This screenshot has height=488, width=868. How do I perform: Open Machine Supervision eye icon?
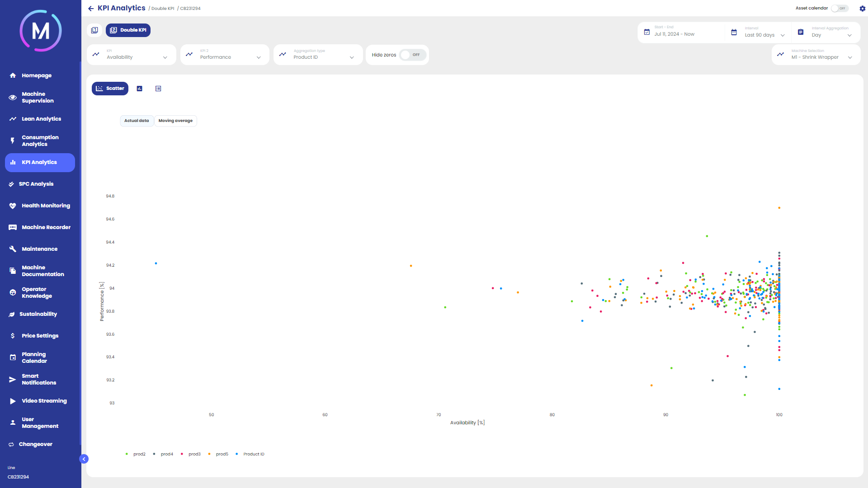[13, 98]
